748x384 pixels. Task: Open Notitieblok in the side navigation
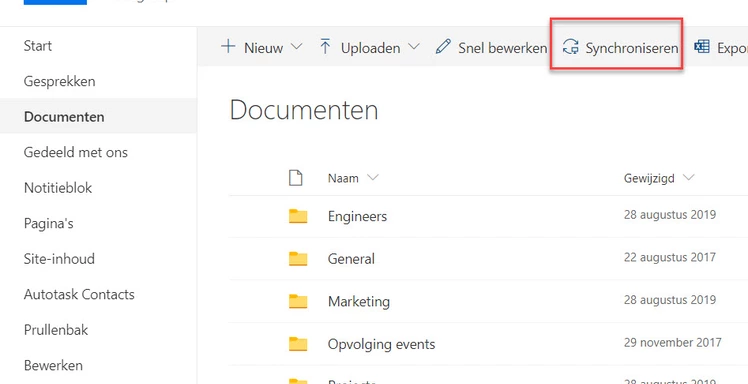point(58,188)
